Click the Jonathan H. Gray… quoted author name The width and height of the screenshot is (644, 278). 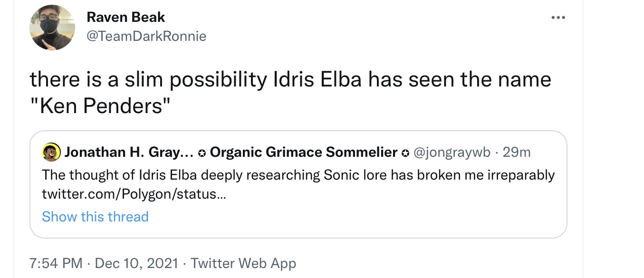point(129,153)
